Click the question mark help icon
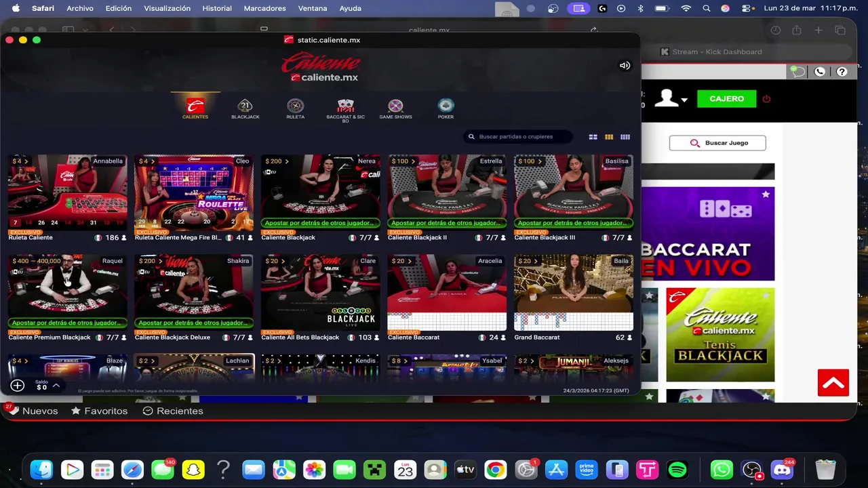Viewport: 868px width, 488px height. point(842,71)
